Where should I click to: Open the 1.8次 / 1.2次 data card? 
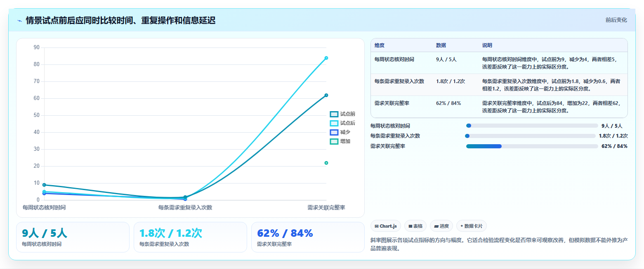pos(191,237)
